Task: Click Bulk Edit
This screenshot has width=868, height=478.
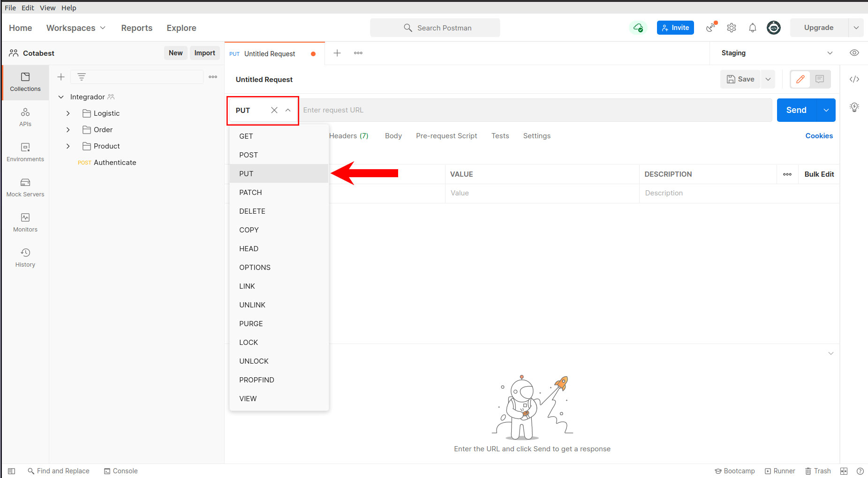Action: (x=819, y=174)
